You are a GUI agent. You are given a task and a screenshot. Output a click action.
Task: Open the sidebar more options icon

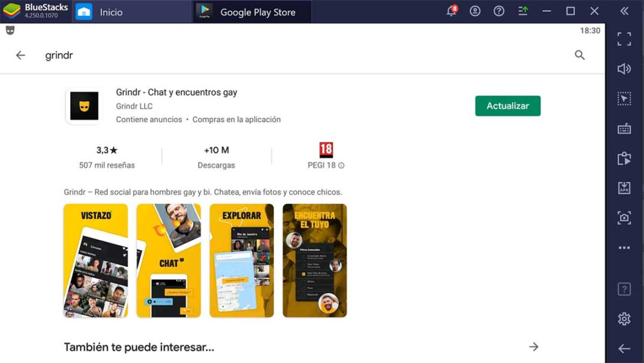[x=624, y=247]
